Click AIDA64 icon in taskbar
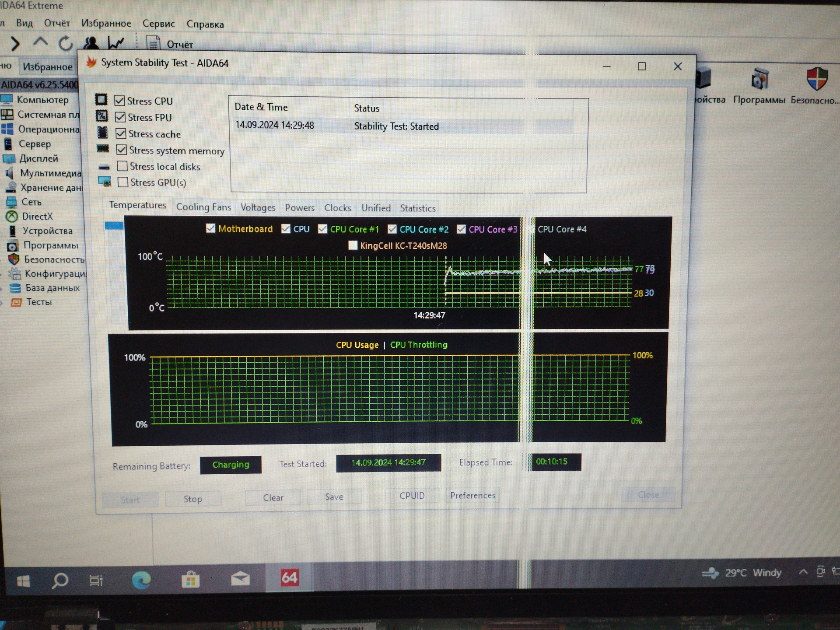 click(289, 577)
